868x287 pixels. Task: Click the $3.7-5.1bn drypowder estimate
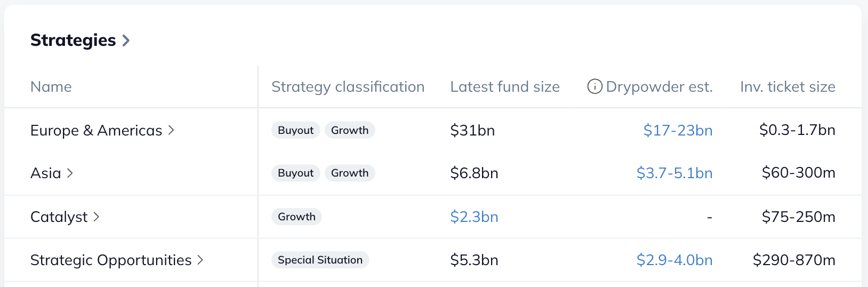pos(674,173)
